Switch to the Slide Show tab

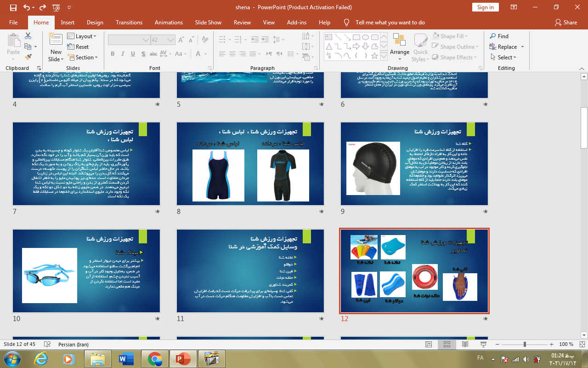click(208, 22)
